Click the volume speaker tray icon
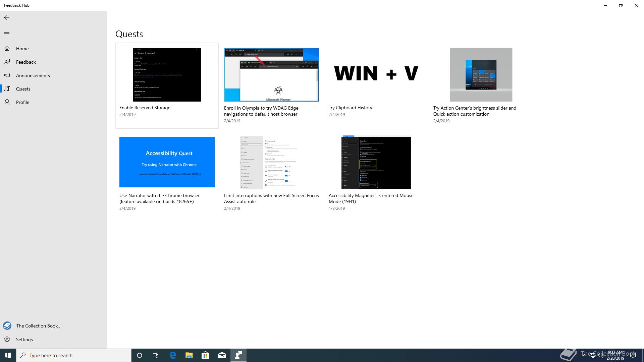Image resolution: width=644 pixels, height=362 pixels. 600,356
